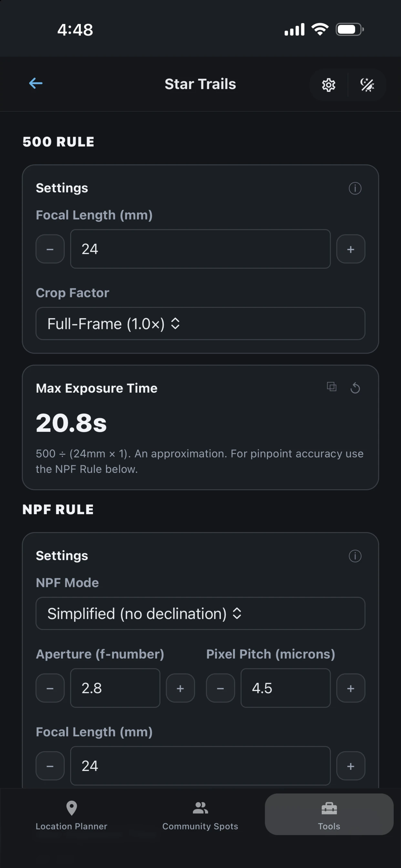
Task: Select the Tools tab
Action: point(329,814)
